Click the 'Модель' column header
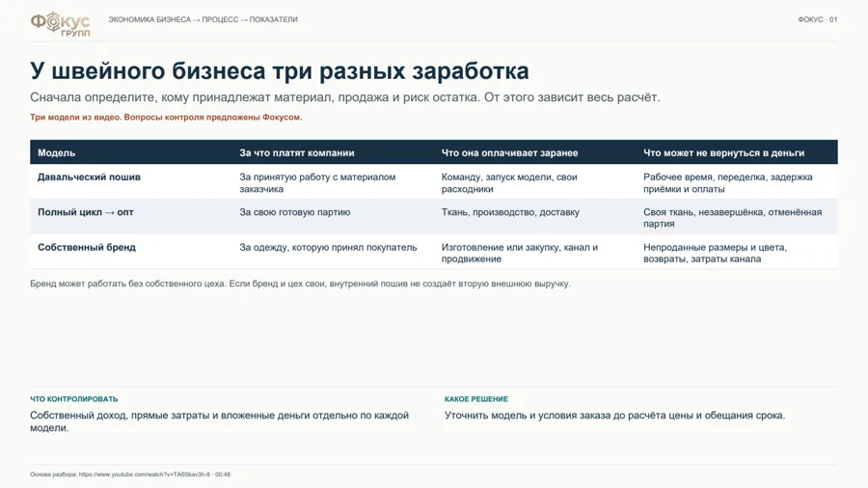868x488 pixels. pos(57,152)
